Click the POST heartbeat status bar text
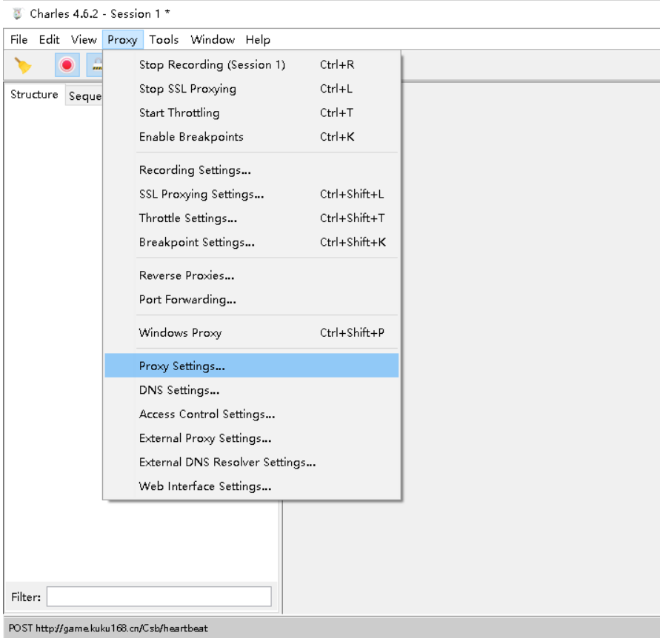Viewport: 660px width, 644px height. (x=108, y=628)
